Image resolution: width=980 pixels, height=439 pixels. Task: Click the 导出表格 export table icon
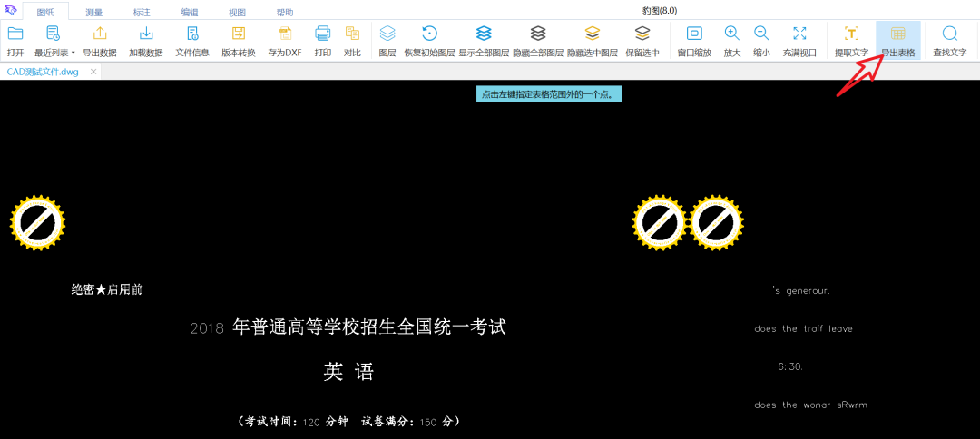point(898,34)
